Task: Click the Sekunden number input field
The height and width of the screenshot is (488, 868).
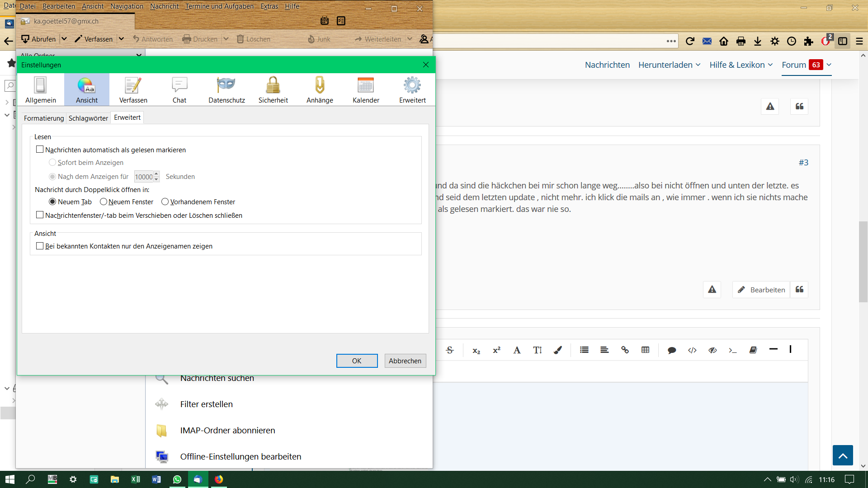Action: [x=144, y=177]
